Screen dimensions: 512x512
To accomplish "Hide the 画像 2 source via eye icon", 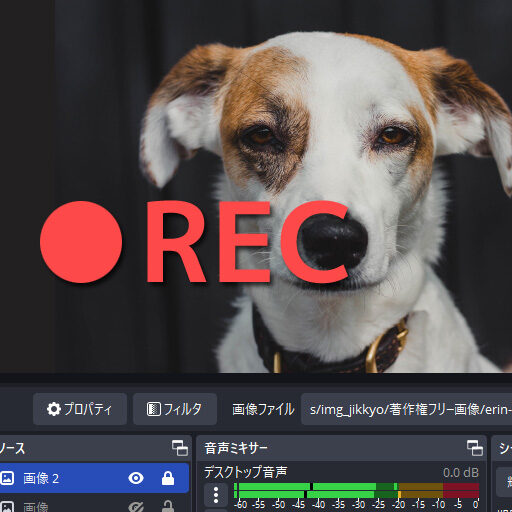I will 136,478.
